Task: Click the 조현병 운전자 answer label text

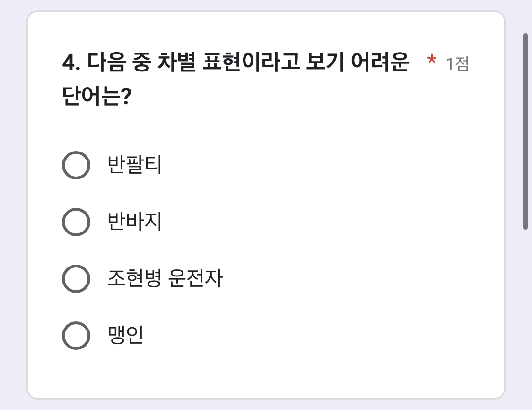Action: point(165,279)
